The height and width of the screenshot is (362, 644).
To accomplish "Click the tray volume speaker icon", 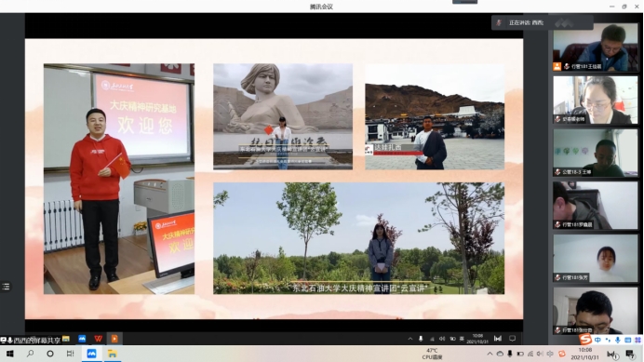I will point(540,354).
